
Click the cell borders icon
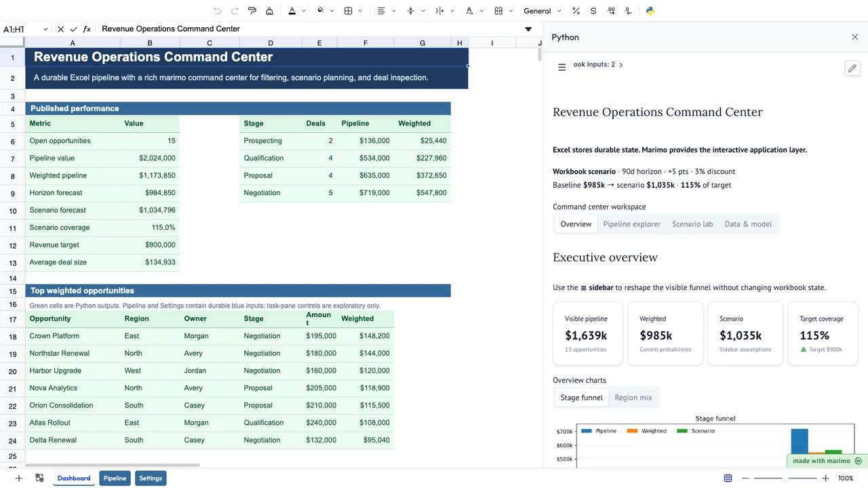pyautogui.click(x=348, y=11)
